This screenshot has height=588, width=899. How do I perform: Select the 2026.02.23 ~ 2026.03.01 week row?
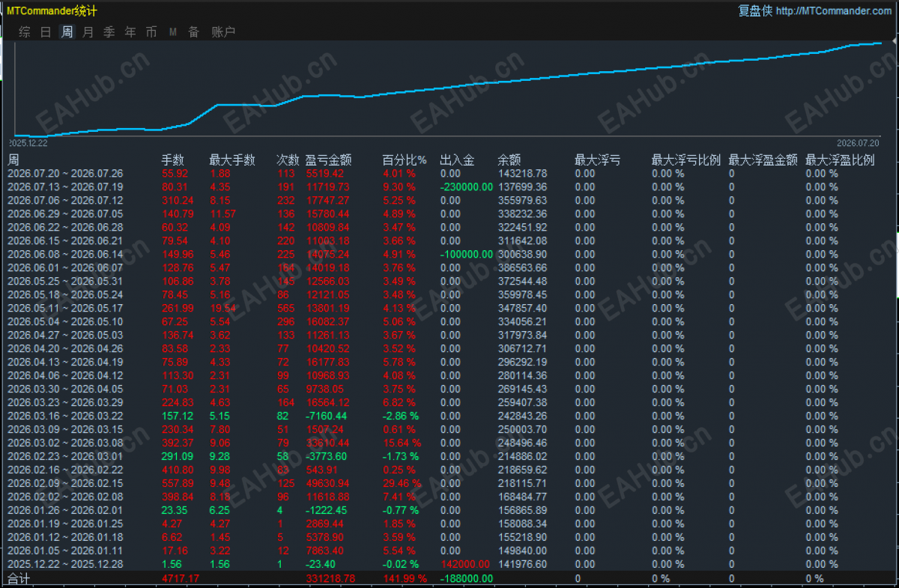tap(449, 456)
